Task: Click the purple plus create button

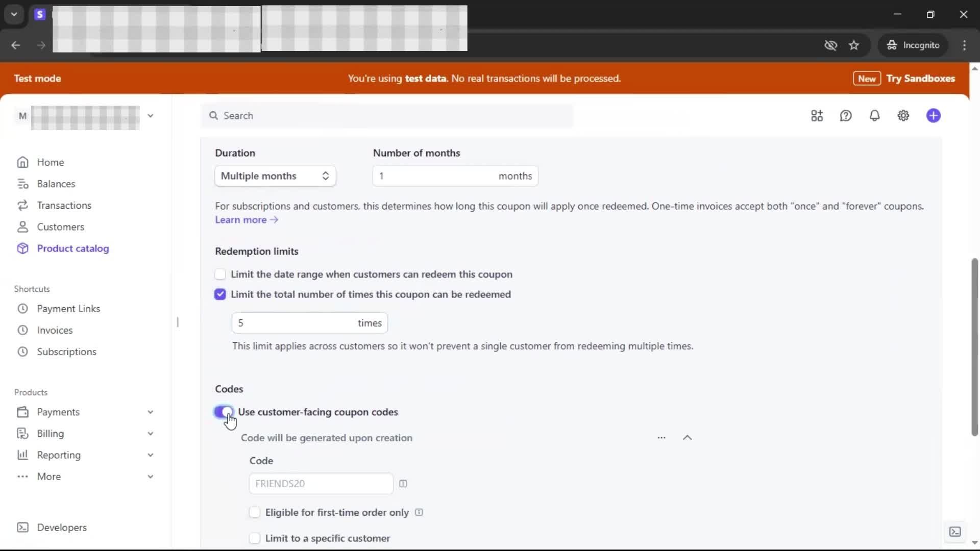Action: tap(933, 116)
